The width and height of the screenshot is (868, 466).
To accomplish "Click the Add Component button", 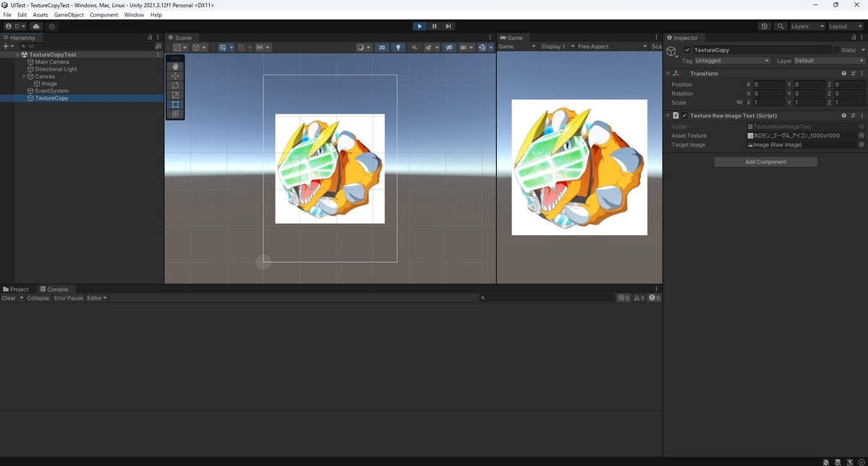I will [x=765, y=161].
